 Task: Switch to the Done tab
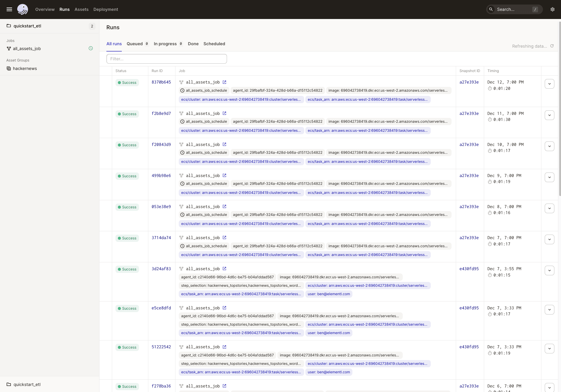pos(193,44)
